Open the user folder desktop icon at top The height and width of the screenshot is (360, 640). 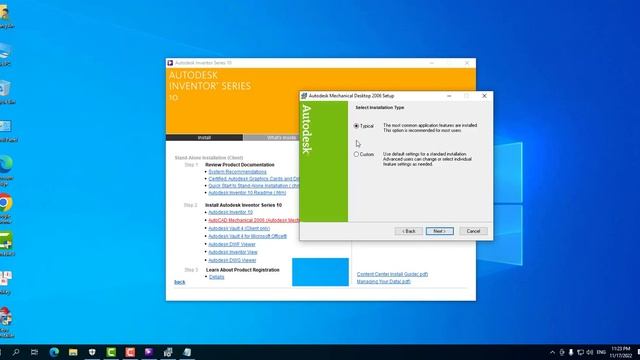click(x=6, y=17)
